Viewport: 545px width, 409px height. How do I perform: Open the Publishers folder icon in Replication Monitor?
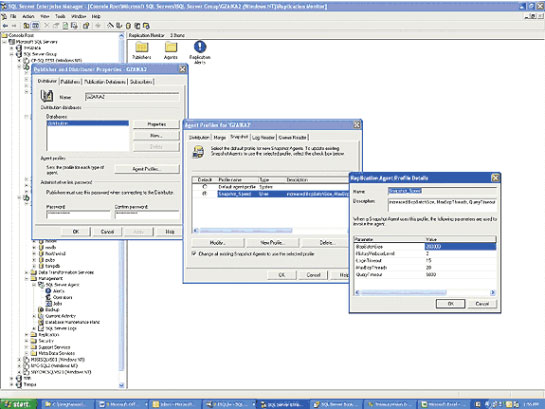click(x=142, y=47)
